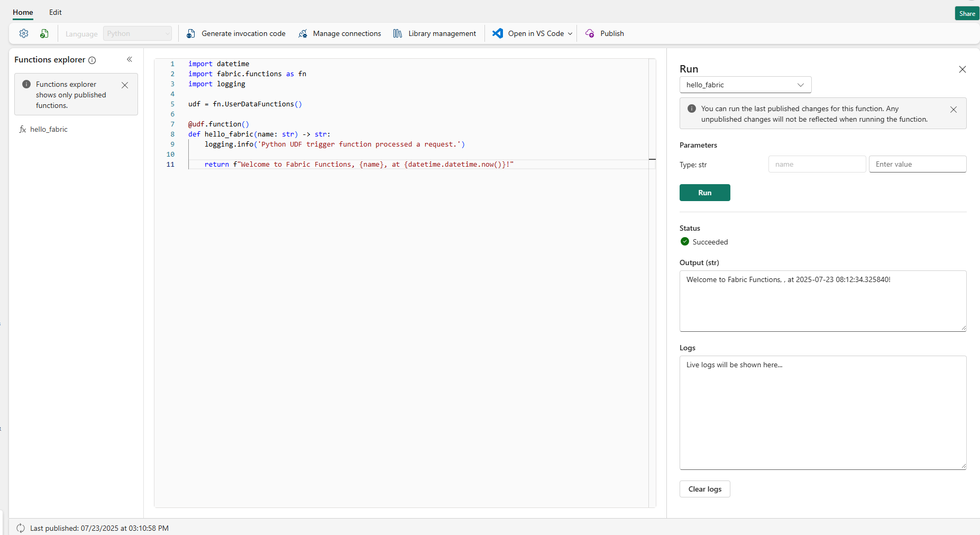This screenshot has width=980, height=535.
Task: Click the import logging line
Action: pyautogui.click(x=217, y=84)
